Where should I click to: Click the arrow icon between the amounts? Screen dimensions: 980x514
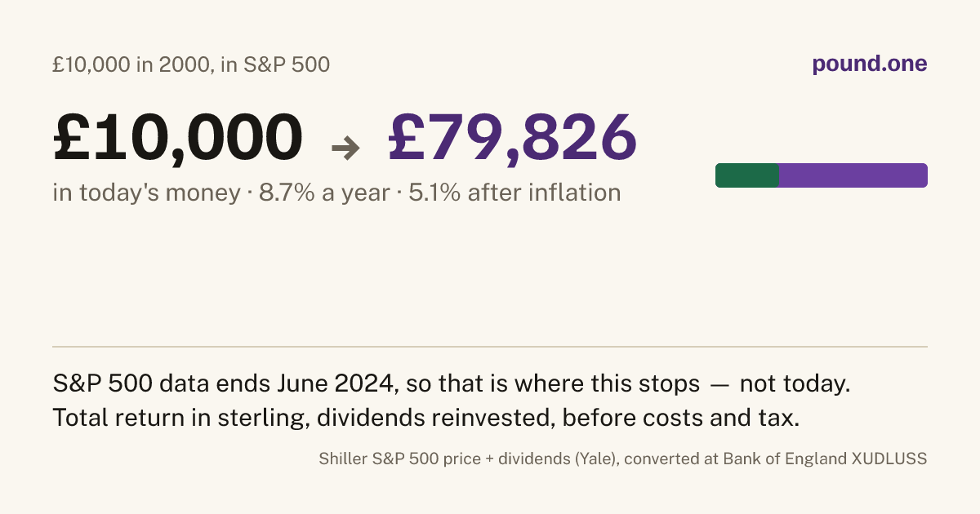pyautogui.click(x=345, y=148)
